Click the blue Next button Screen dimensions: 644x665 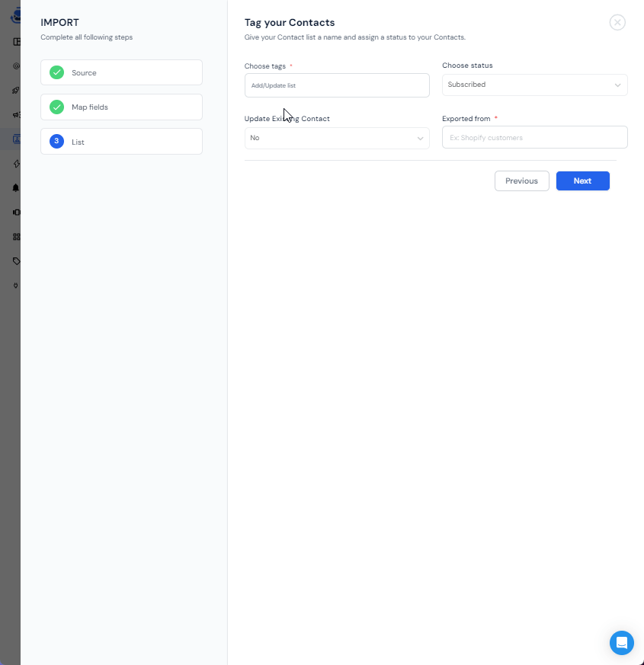582,181
